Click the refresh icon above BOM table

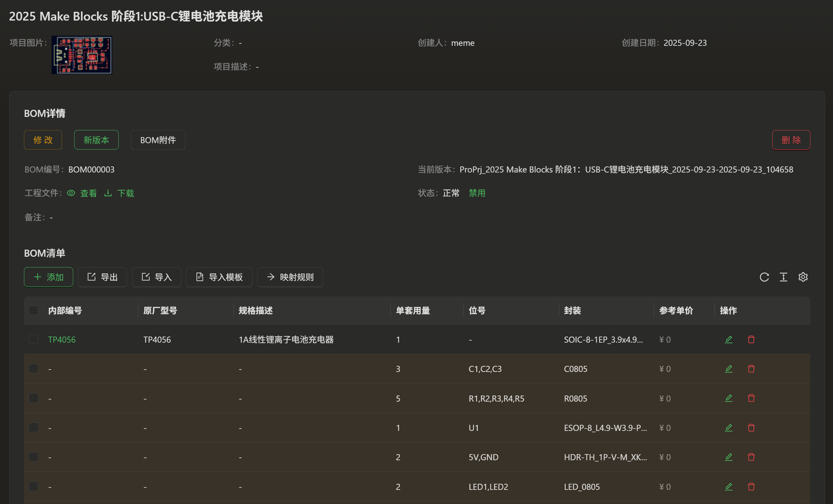pyautogui.click(x=764, y=277)
